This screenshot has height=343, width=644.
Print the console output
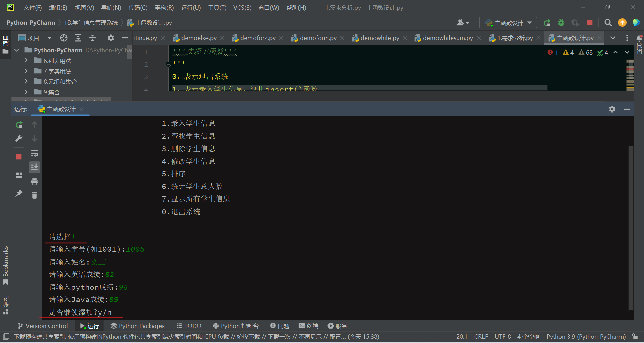tap(34, 182)
